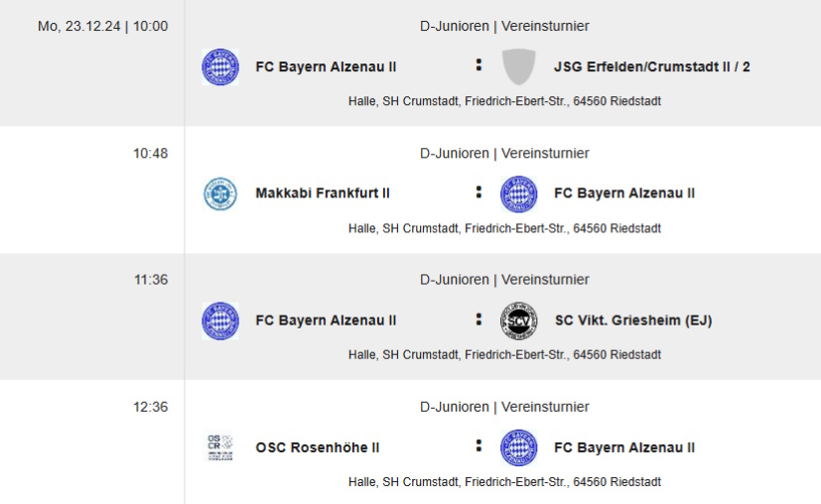The height and width of the screenshot is (504, 821).
Task: Open the OSC Rosenhöhe II team link
Action: pyautogui.click(x=318, y=447)
